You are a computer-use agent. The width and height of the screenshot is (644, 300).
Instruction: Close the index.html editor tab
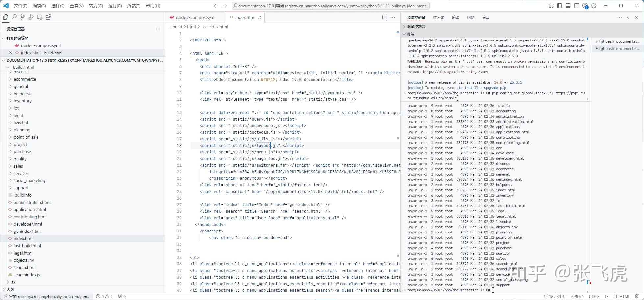tap(260, 17)
